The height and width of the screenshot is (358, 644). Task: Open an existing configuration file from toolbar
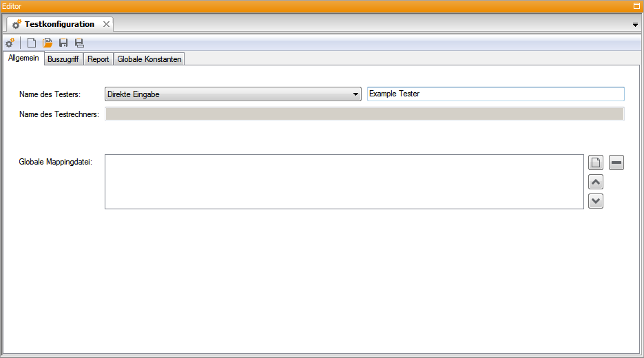(x=48, y=43)
